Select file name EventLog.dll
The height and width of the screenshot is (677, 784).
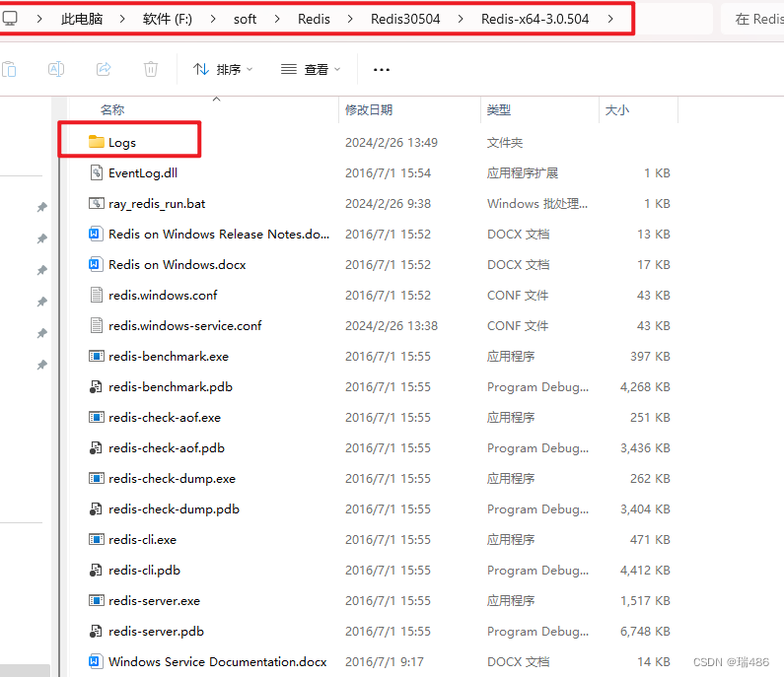pyautogui.click(x=143, y=173)
